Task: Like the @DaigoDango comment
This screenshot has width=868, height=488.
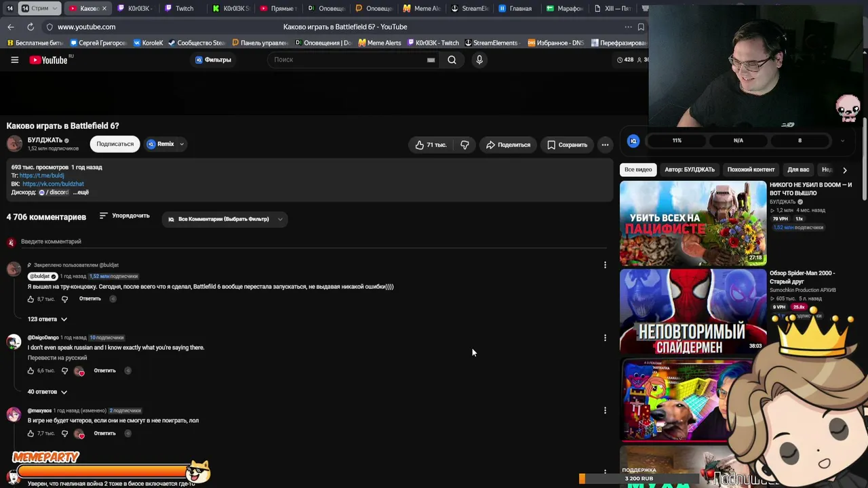Action: [31, 371]
